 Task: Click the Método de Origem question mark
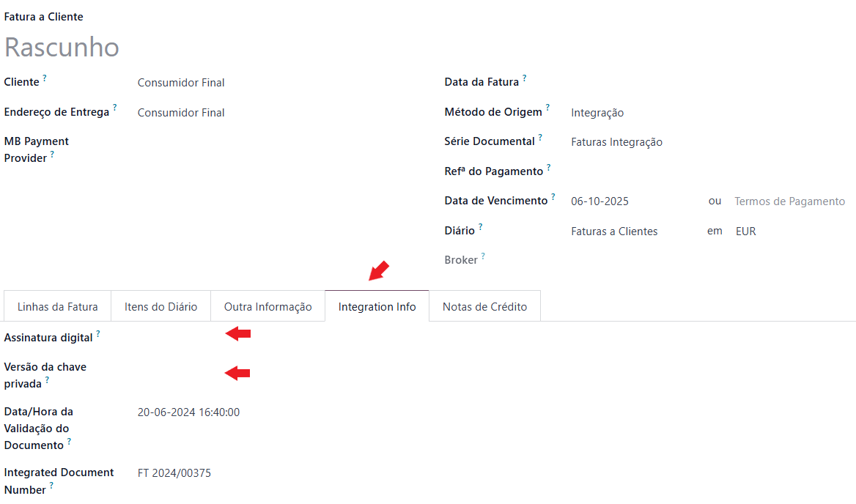[548, 108]
